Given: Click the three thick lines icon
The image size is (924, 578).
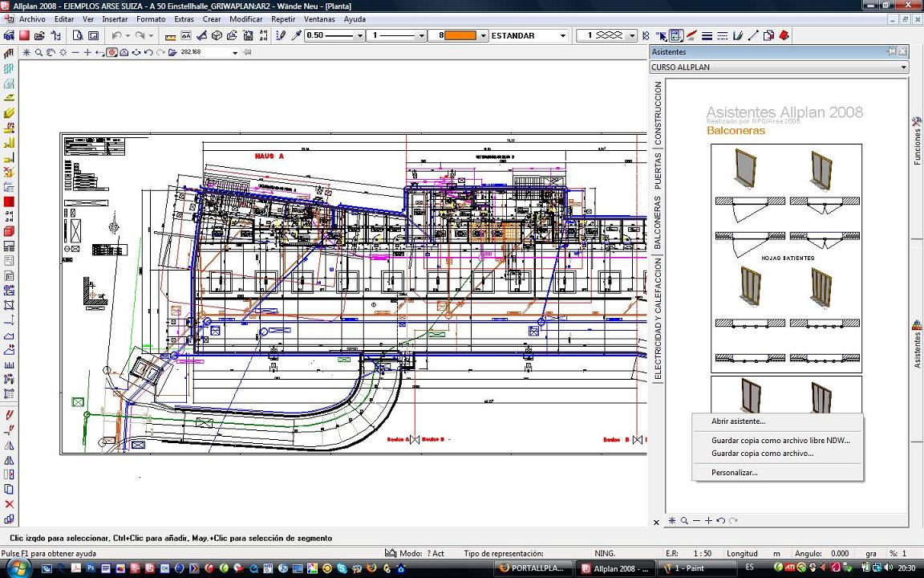Looking at the screenshot, I should tap(707, 36).
